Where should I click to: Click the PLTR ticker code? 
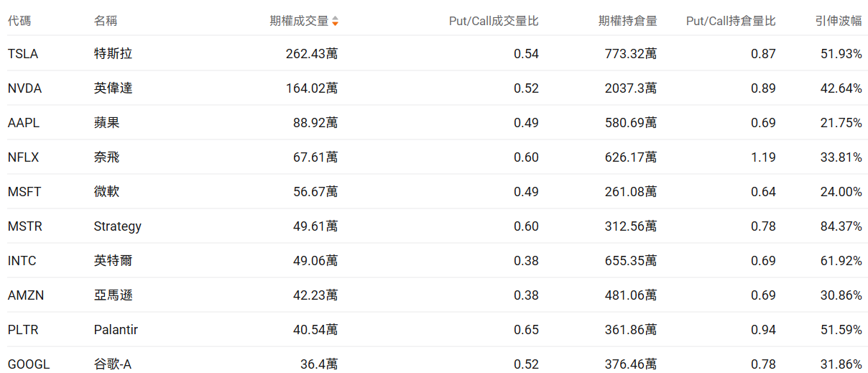pyautogui.click(x=24, y=330)
